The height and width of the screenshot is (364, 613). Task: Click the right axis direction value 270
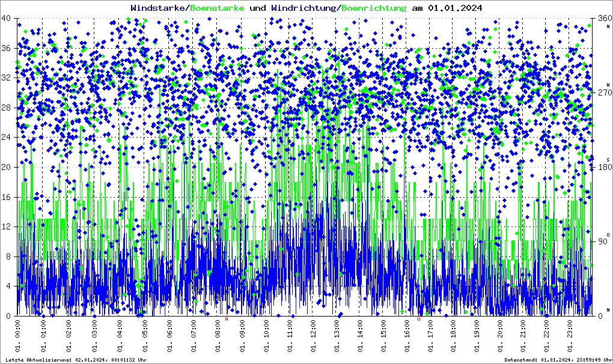point(605,93)
